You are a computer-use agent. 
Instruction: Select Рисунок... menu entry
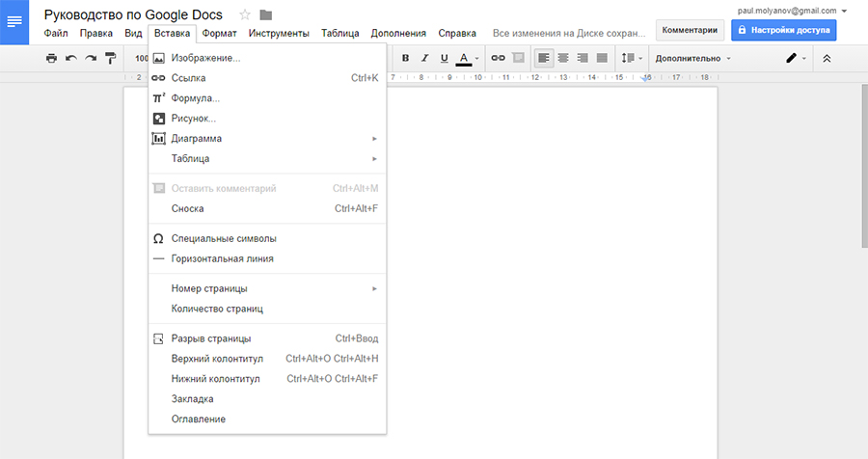[x=267, y=118]
